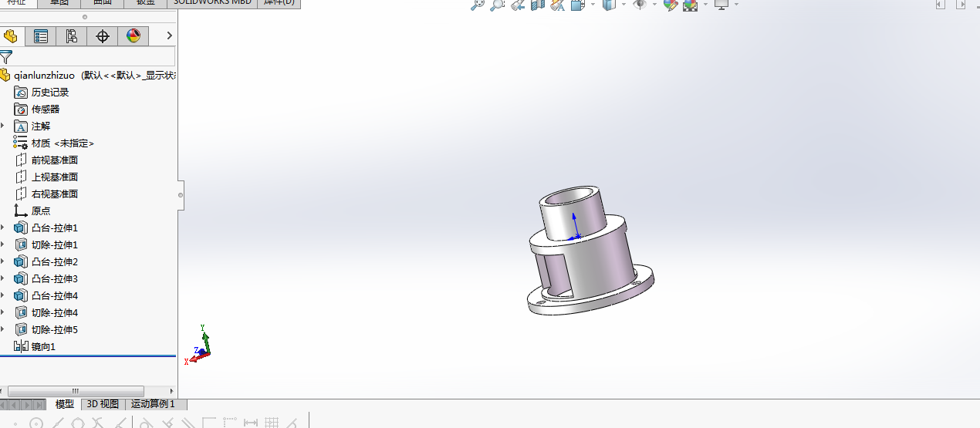Viewport: 980px width, 428px height.
Task: Open the DisplayManager color ball tab
Action: pos(133,36)
